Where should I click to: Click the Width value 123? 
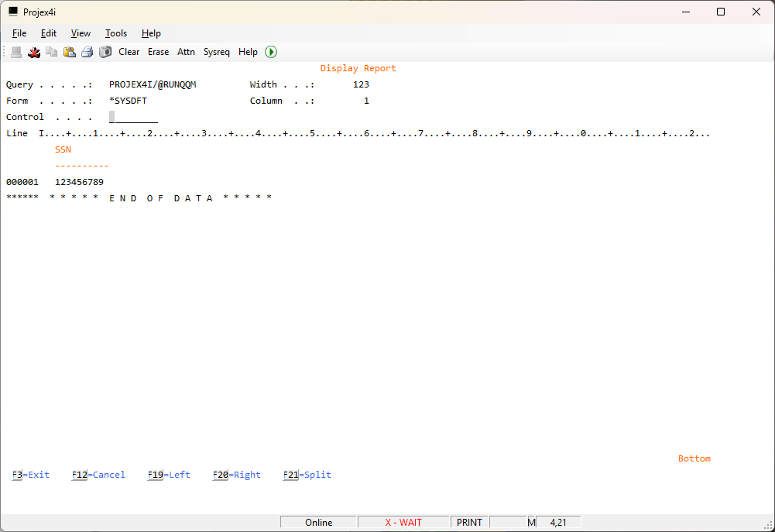(x=361, y=84)
